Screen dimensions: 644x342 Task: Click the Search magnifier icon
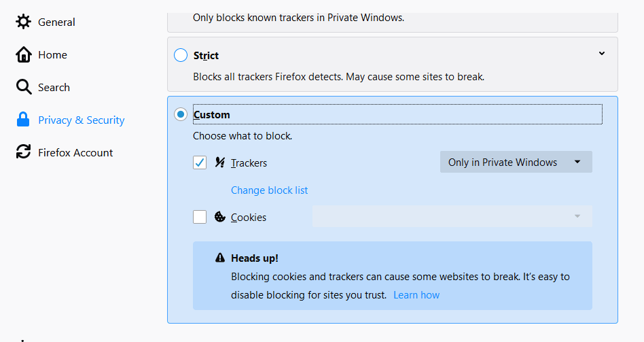click(x=23, y=87)
